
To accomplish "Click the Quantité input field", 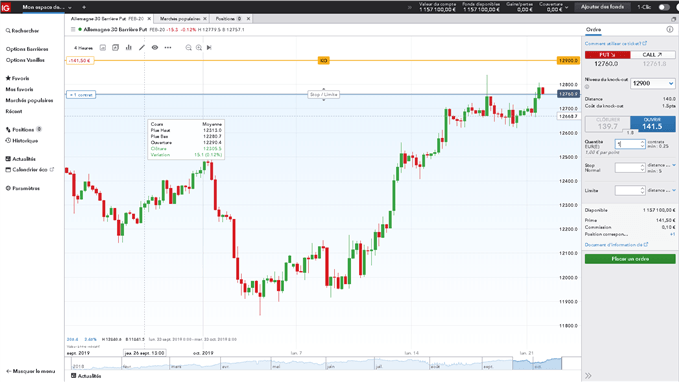I will coord(630,144).
